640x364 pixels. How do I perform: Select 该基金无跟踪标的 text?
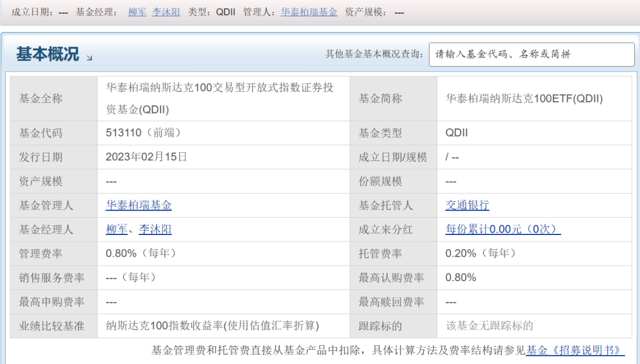point(489,326)
